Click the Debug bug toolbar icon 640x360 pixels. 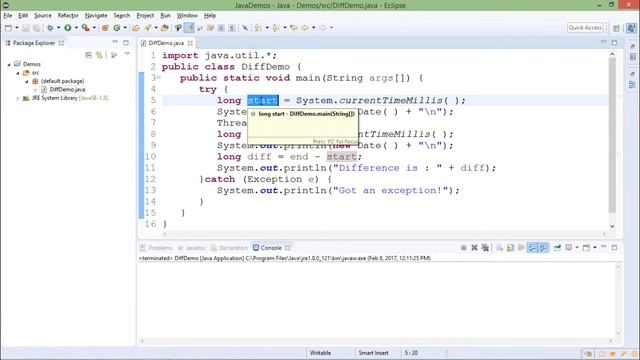coord(50,28)
